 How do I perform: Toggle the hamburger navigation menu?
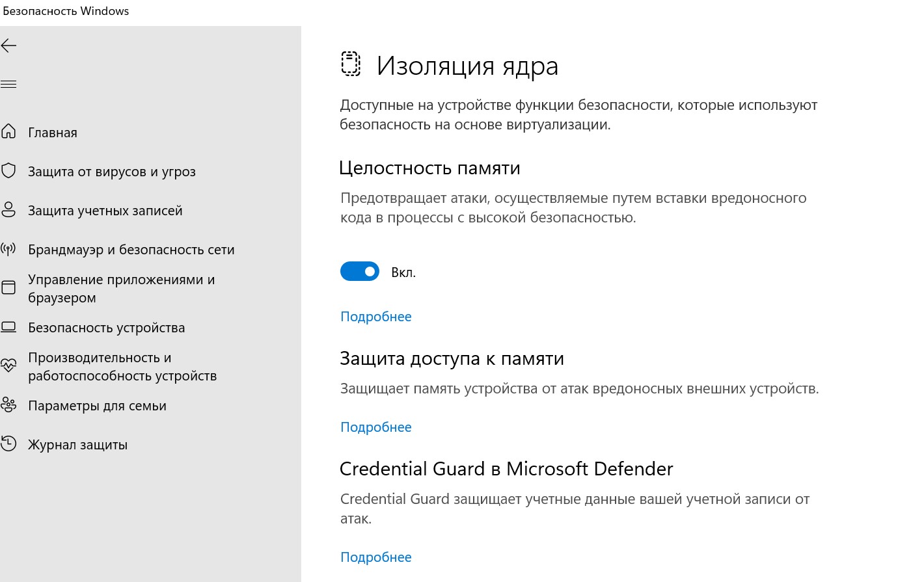coord(8,84)
